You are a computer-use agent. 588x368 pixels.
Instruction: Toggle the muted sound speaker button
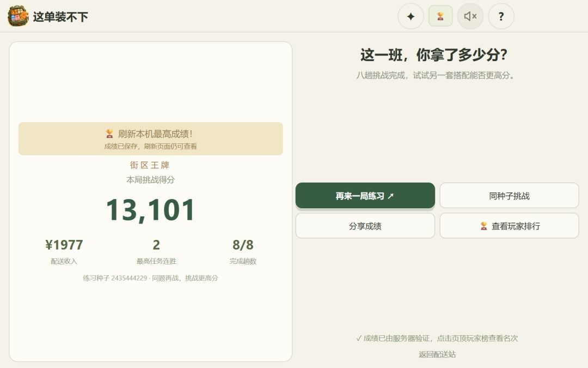[x=470, y=16]
